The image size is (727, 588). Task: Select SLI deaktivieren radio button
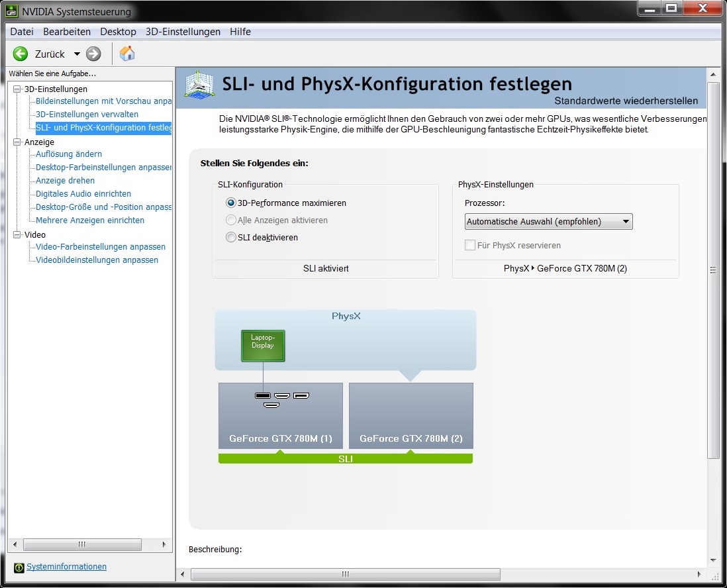[x=231, y=238]
